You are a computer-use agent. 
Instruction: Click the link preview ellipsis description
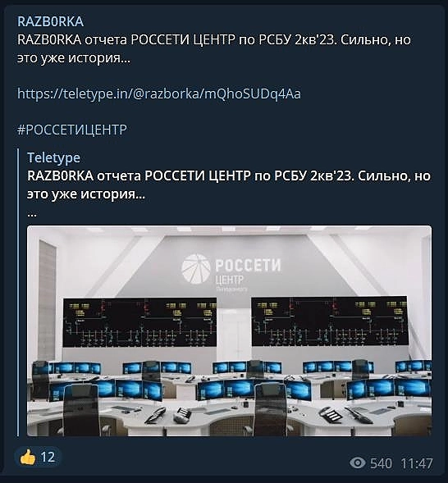tap(32, 215)
